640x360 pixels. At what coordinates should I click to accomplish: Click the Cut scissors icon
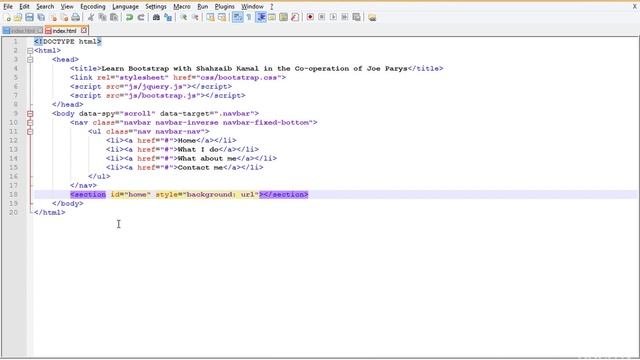(x=91, y=17)
